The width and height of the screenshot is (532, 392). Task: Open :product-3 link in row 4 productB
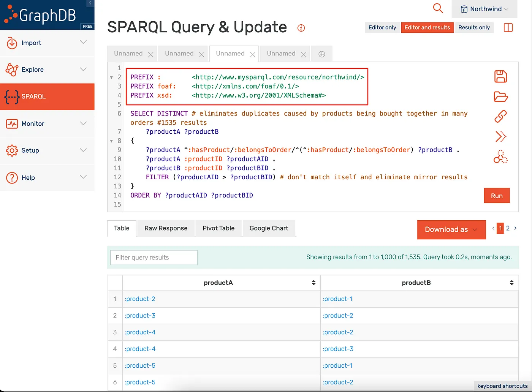(x=338, y=349)
